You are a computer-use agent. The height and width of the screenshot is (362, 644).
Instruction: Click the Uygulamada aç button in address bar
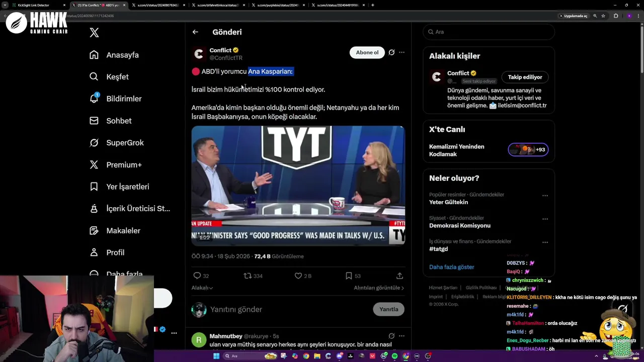click(573, 16)
